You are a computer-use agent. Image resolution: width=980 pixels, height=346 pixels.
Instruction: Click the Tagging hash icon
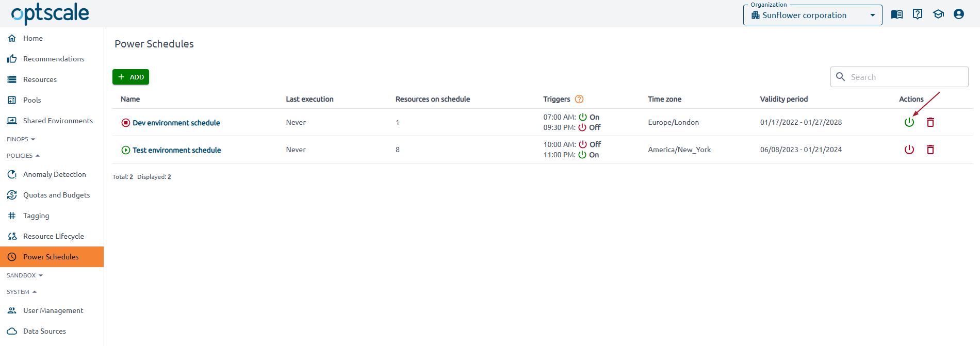pos(12,216)
